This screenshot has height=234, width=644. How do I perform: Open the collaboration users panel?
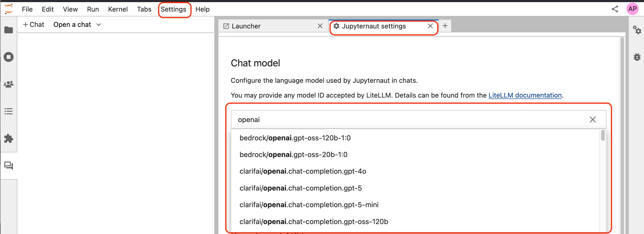(9, 84)
